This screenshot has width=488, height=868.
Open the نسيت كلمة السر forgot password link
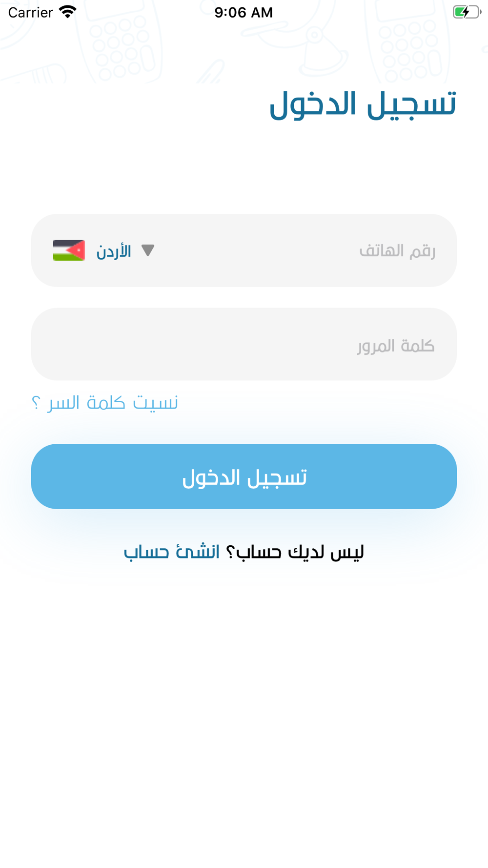tap(105, 403)
